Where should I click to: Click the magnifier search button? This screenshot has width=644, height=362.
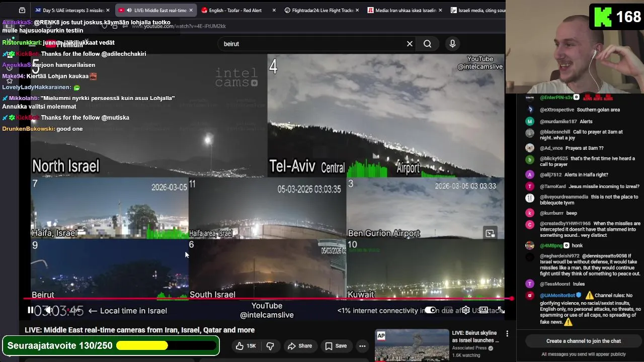[x=427, y=44]
